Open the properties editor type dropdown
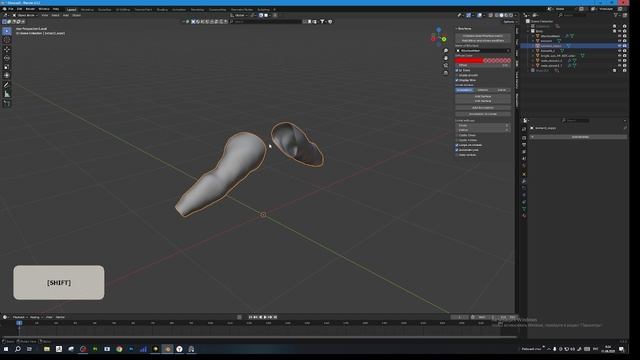Image resolution: width=640 pixels, height=360 pixels. pos(526,120)
